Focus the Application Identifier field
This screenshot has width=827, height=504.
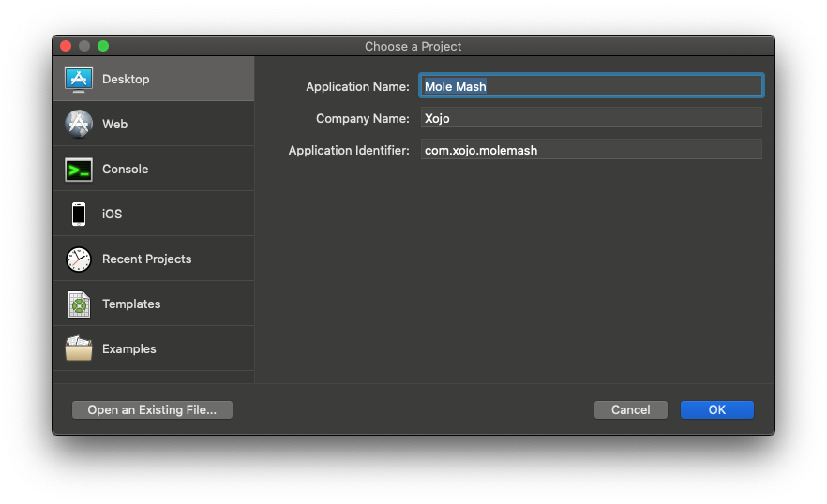(x=592, y=150)
